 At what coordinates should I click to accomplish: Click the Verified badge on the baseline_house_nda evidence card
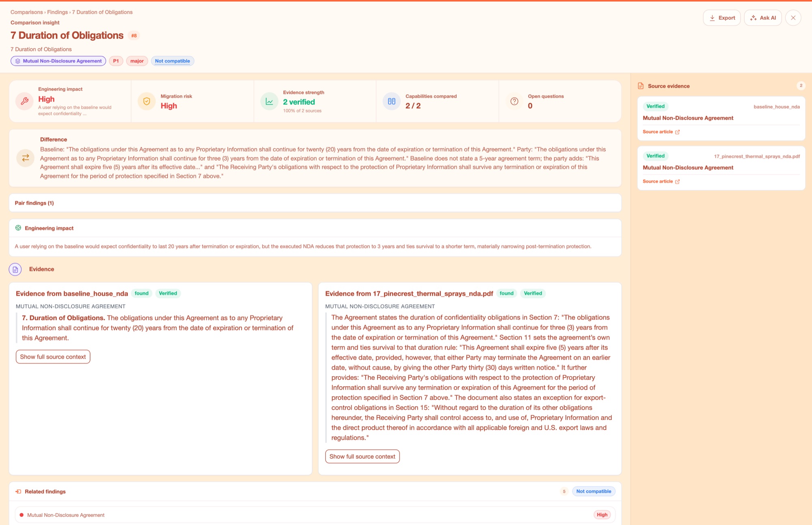click(x=168, y=293)
